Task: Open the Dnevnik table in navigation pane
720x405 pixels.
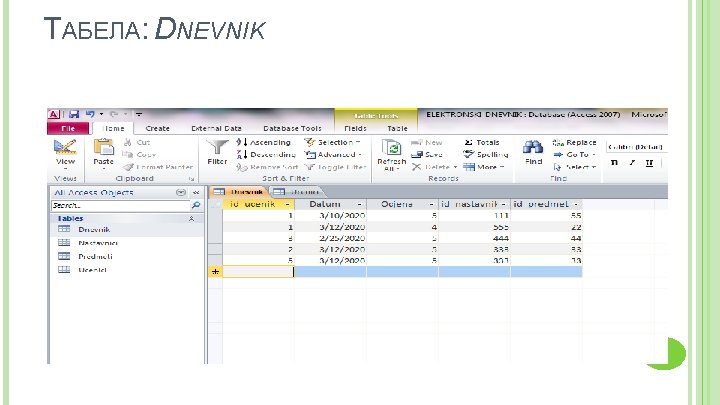Action: click(127, 230)
